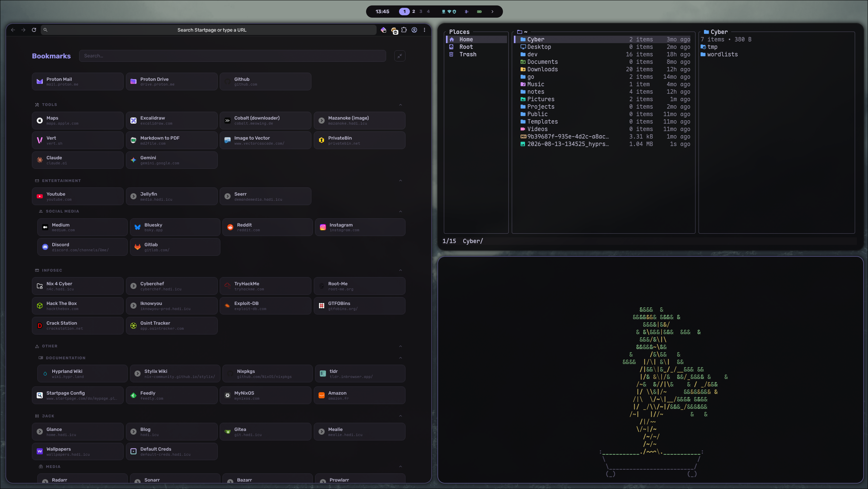The image size is (868, 489).
Task: Click the clock showing 13:45
Action: (x=382, y=12)
